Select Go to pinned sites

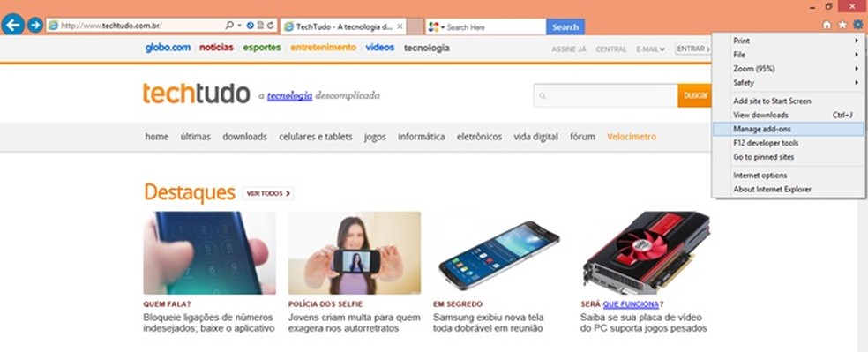pos(789,157)
